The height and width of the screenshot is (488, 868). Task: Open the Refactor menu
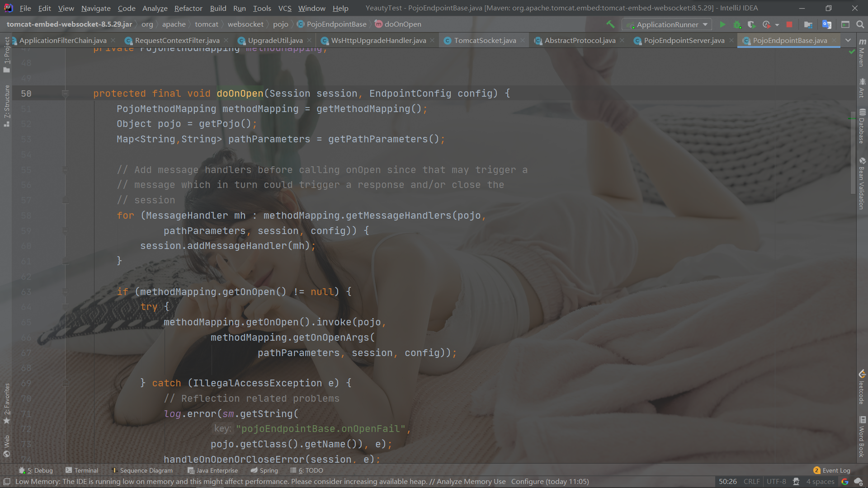[x=188, y=8]
